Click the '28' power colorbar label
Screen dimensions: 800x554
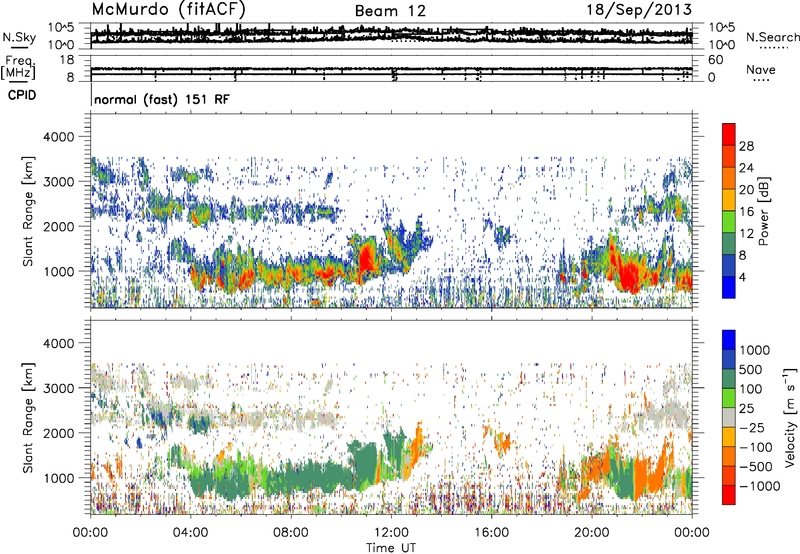[x=746, y=146]
